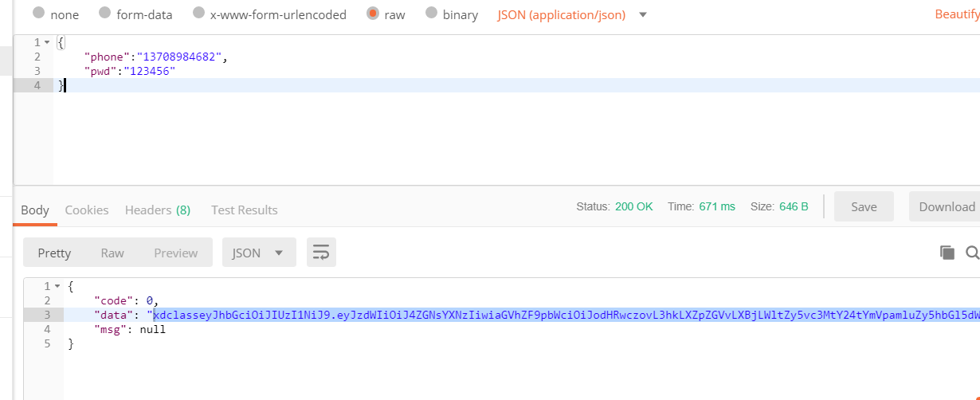Click the Time 671 ms value
The image size is (980, 400).
tap(717, 206)
